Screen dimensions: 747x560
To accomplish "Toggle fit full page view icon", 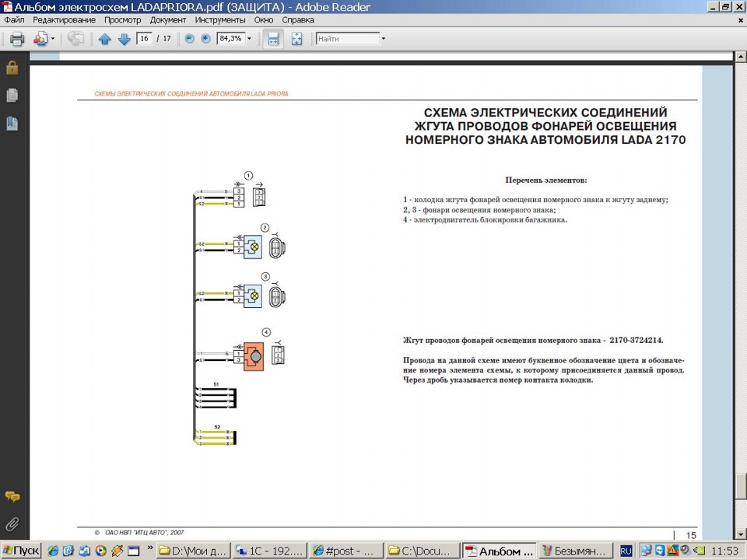I will [x=296, y=39].
